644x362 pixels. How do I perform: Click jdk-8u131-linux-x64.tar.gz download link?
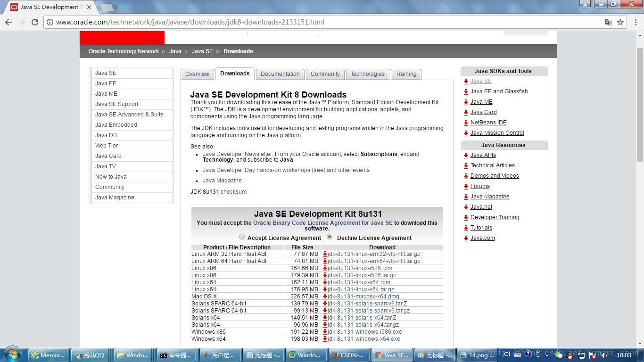click(x=361, y=289)
